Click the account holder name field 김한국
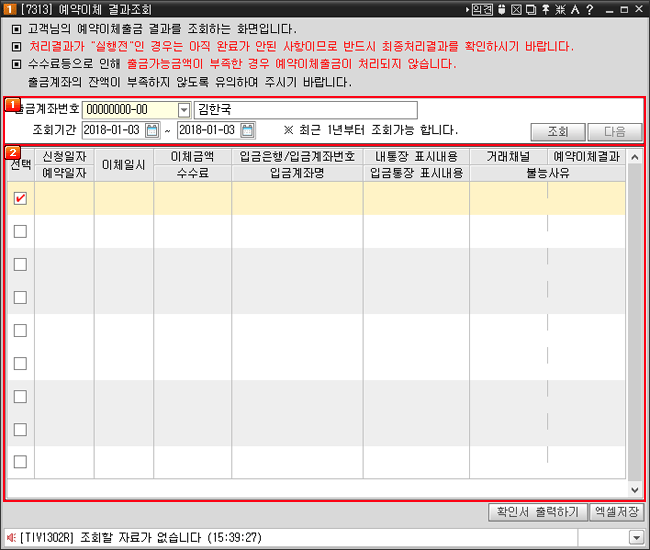 (x=305, y=110)
